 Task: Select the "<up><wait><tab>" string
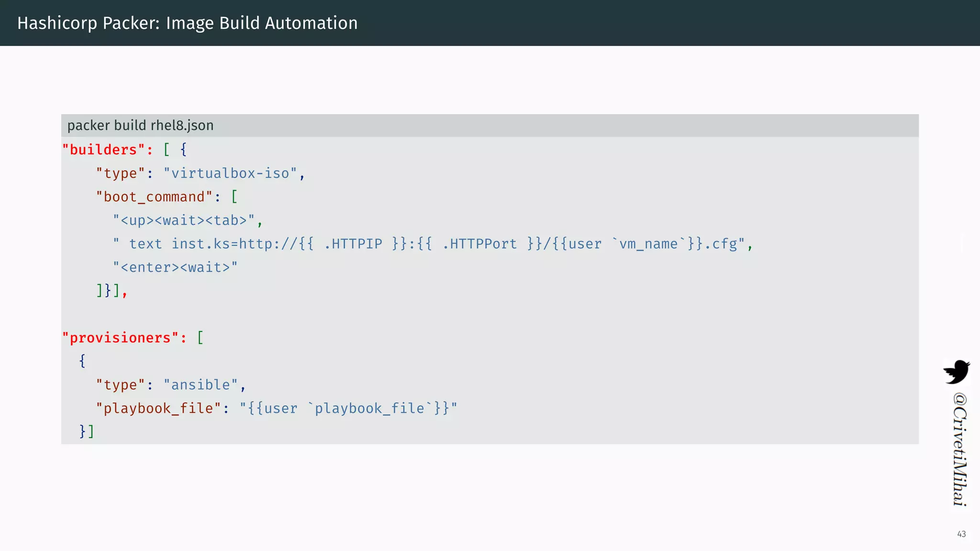pyautogui.click(x=184, y=220)
